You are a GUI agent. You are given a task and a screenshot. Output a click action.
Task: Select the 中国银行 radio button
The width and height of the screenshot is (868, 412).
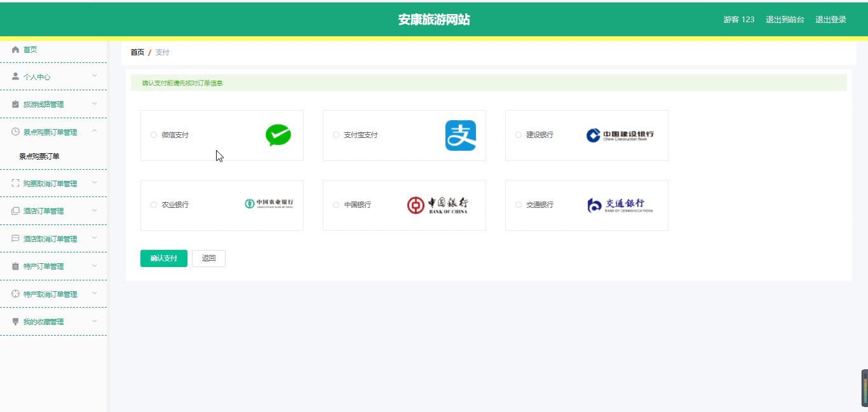click(336, 205)
